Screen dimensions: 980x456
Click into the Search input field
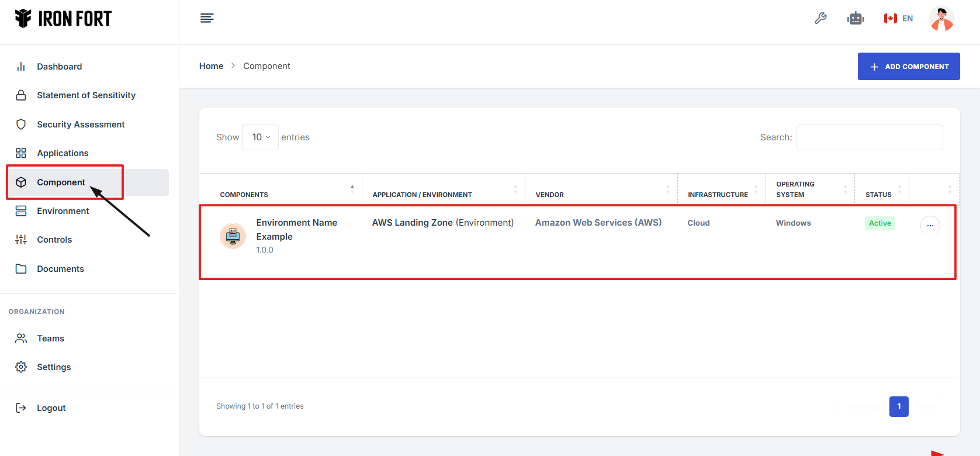(869, 137)
